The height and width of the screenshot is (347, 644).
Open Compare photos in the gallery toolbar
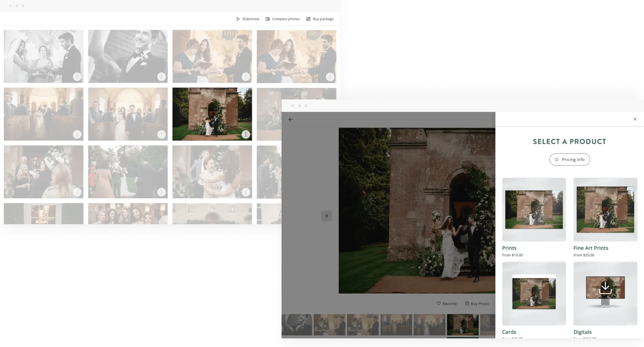(283, 19)
